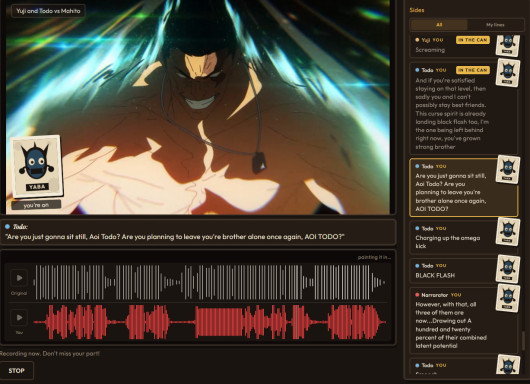Select Narrator line 'However, with that'
The width and height of the screenshot is (530, 384).
click(463, 319)
